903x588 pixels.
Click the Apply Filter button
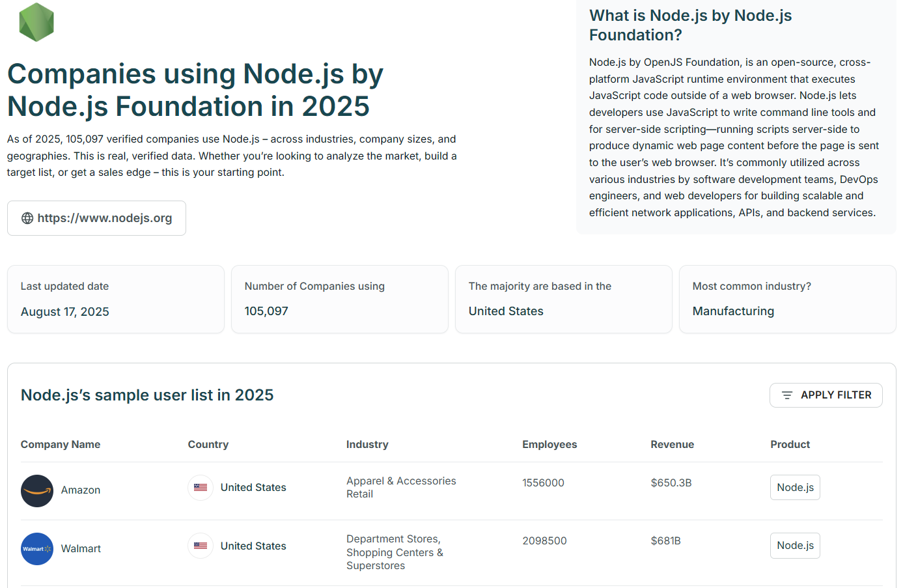coord(826,395)
